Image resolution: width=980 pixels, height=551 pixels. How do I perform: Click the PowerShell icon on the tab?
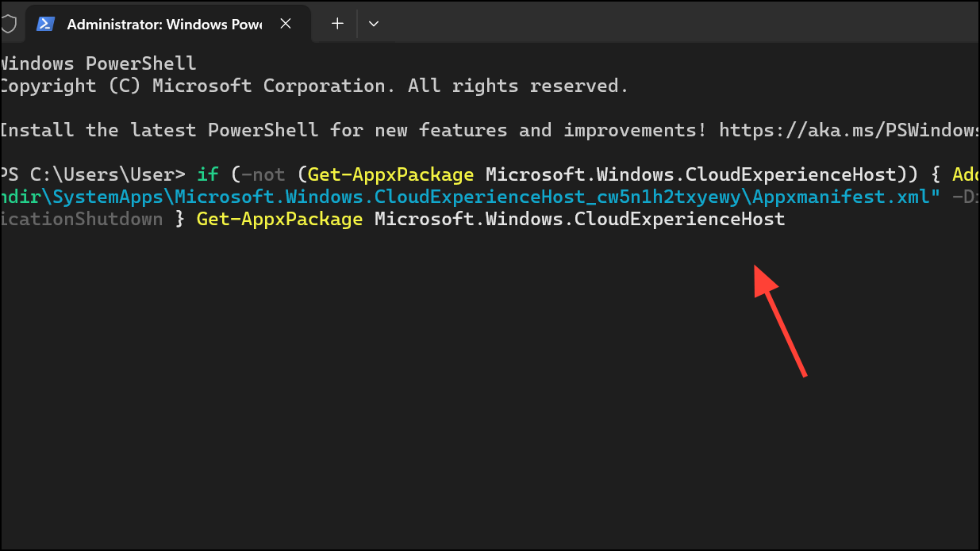point(45,24)
